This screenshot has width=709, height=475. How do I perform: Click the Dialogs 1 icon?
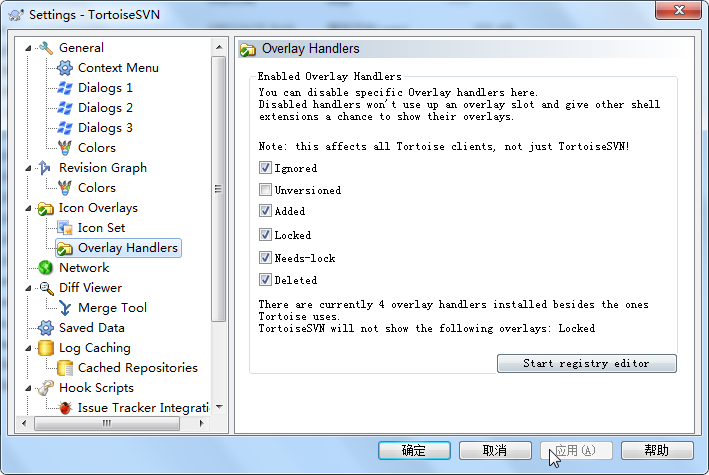65,88
